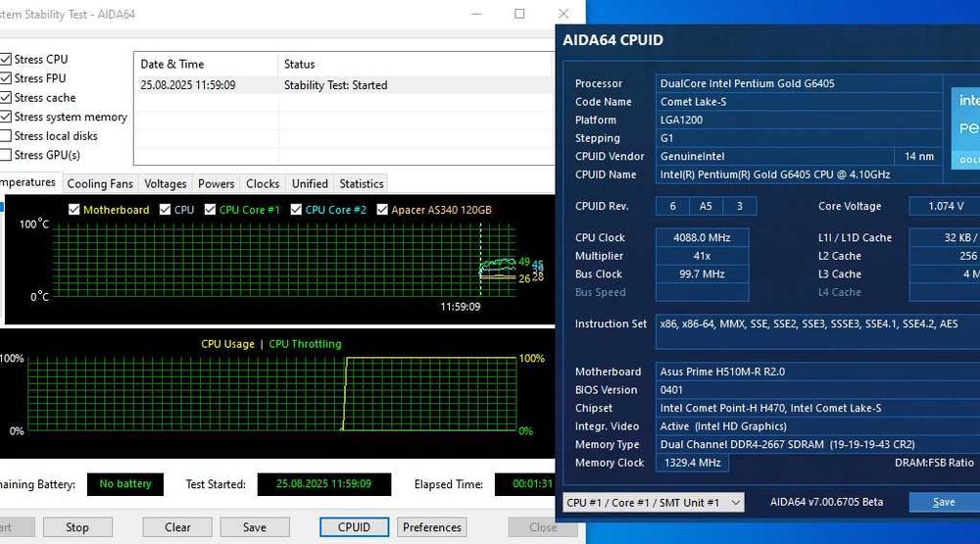Image resolution: width=980 pixels, height=544 pixels.
Task: Switch to the Statistics tab
Action: point(362,184)
